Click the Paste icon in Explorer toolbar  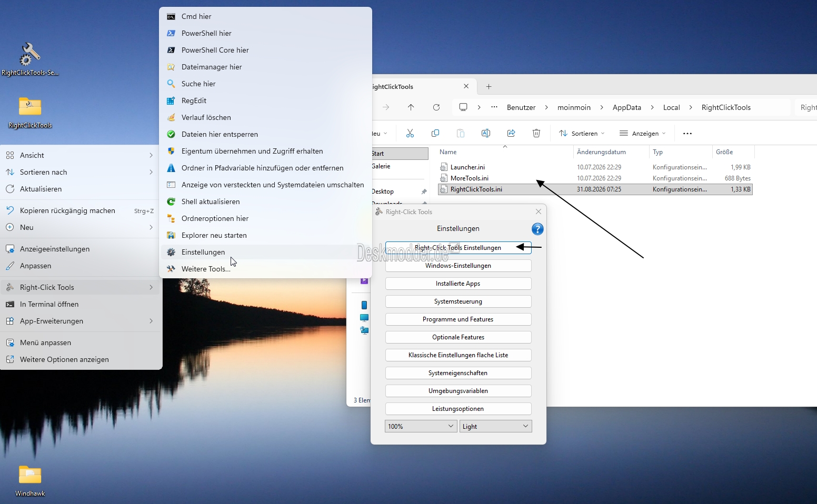(461, 133)
